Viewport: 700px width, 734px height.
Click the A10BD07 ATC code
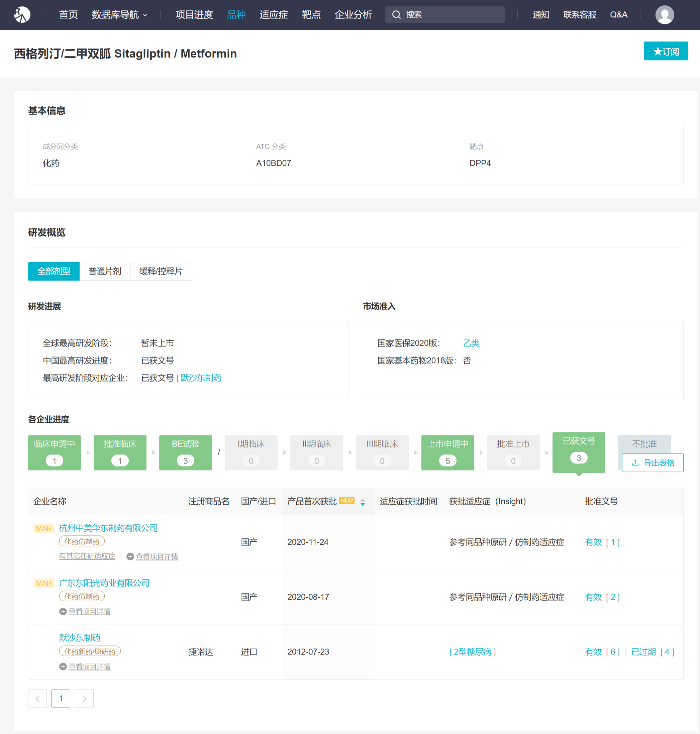click(x=274, y=163)
